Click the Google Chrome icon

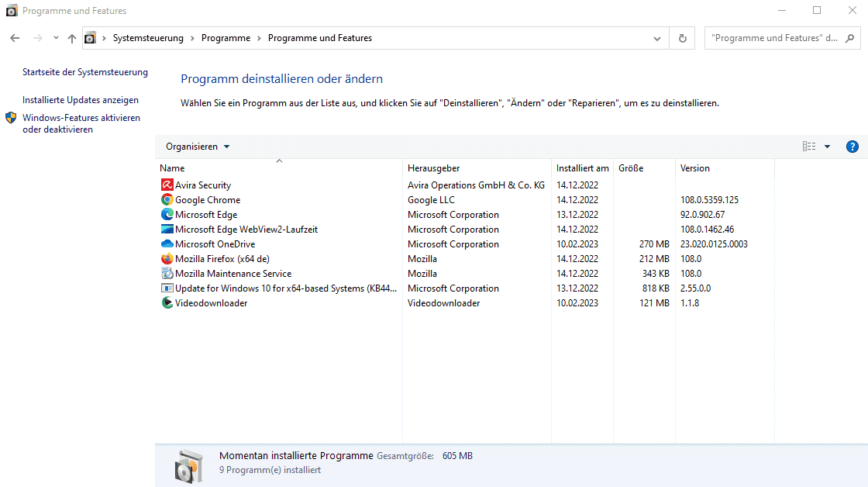pos(165,199)
